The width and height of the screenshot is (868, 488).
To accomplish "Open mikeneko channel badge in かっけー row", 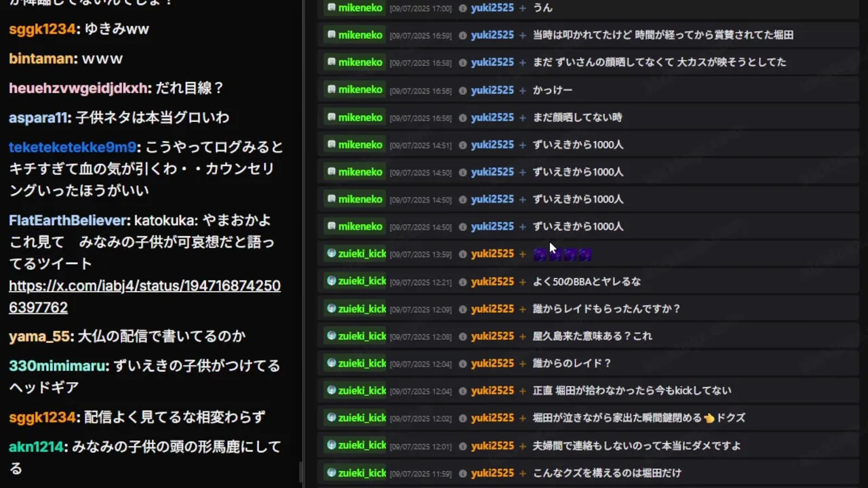I will pyautogui.click(x=354, y=90).
